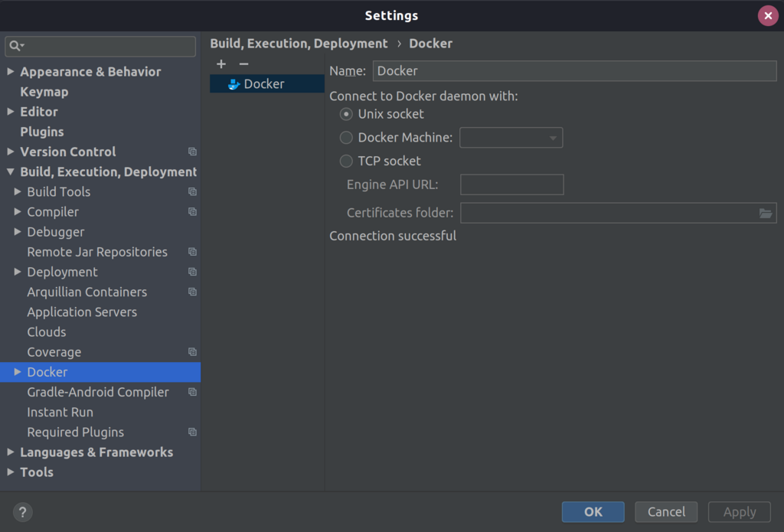The width and height of the screenshot is (784, 532).
Task: Expand the Appearance & Behavior section
Action: coord(10,71)
